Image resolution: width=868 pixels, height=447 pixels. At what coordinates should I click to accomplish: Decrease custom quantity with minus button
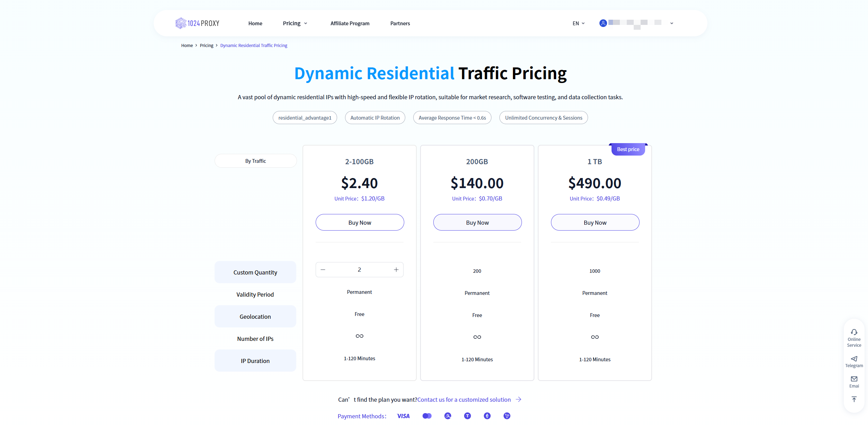[x=323, y=270]
